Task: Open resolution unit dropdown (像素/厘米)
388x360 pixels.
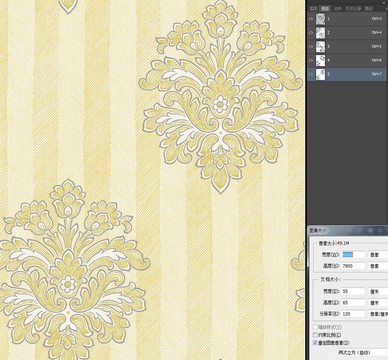Action: (x=378, y=314)
